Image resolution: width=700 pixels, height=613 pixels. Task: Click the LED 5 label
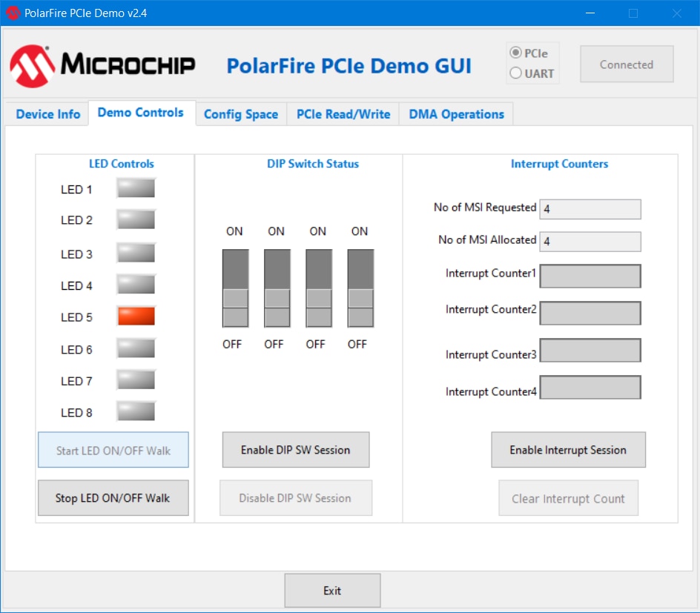click(x=76, y=317)
